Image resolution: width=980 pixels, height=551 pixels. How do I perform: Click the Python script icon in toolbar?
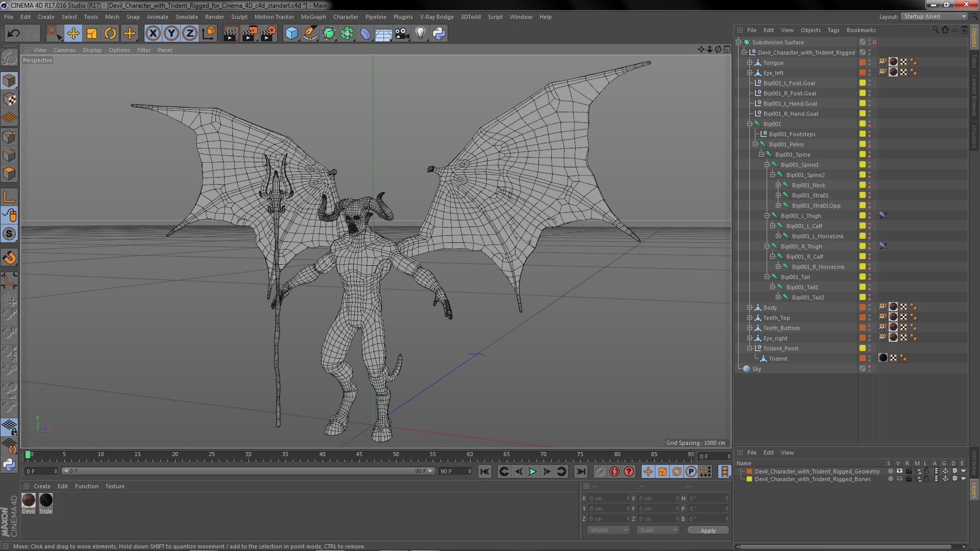coord(439,34)
